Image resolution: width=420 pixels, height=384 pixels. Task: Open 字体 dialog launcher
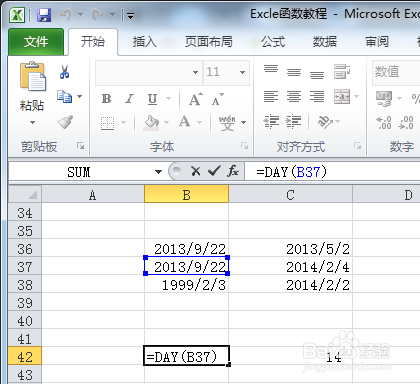pyautogui.click(x=244, y=146)
